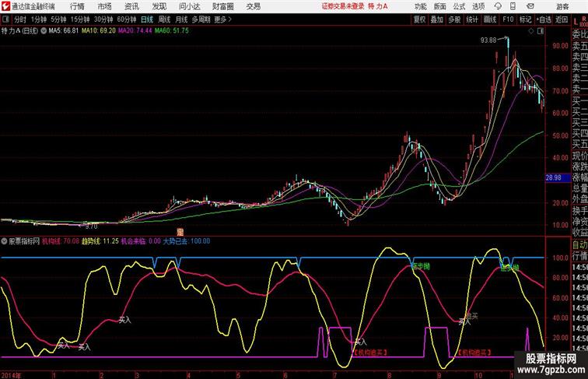Click the MA60: 51.75 value label
The width and height of the screenshot is (588, 379).
click(172, 31)
